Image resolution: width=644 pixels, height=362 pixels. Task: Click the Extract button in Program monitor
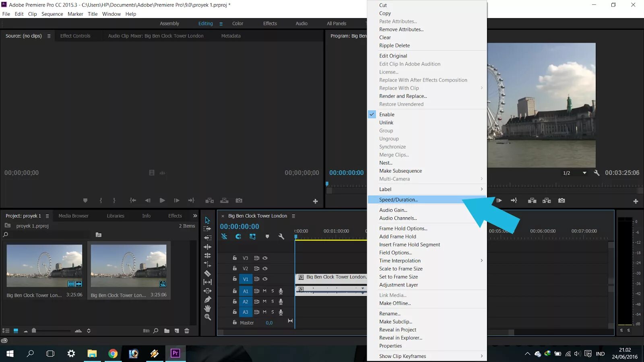[547, 200]
